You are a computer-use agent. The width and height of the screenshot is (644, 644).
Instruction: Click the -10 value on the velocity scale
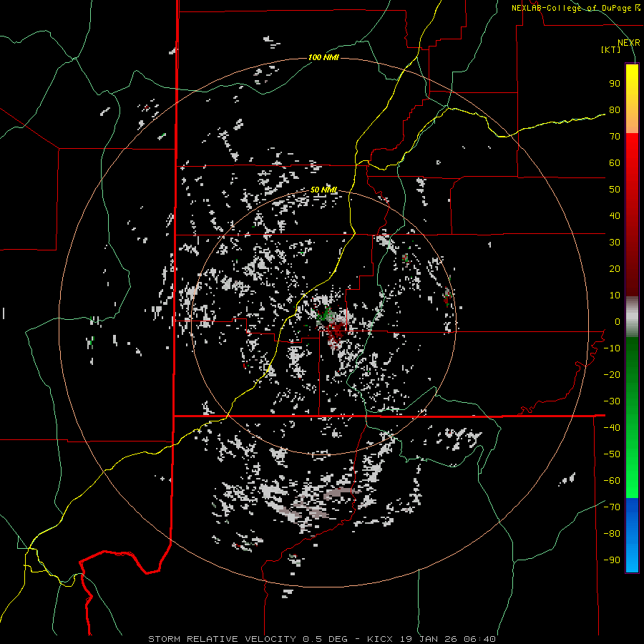coord(612,348)
